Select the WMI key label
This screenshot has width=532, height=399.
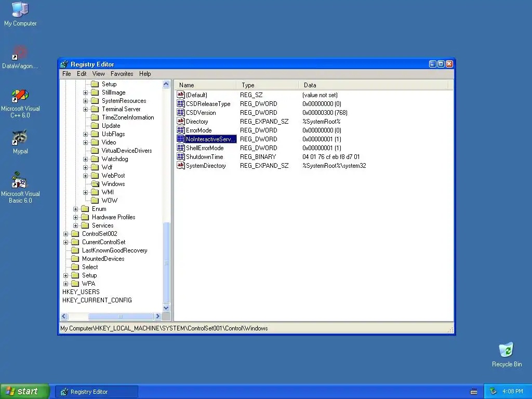click(108, 192)
